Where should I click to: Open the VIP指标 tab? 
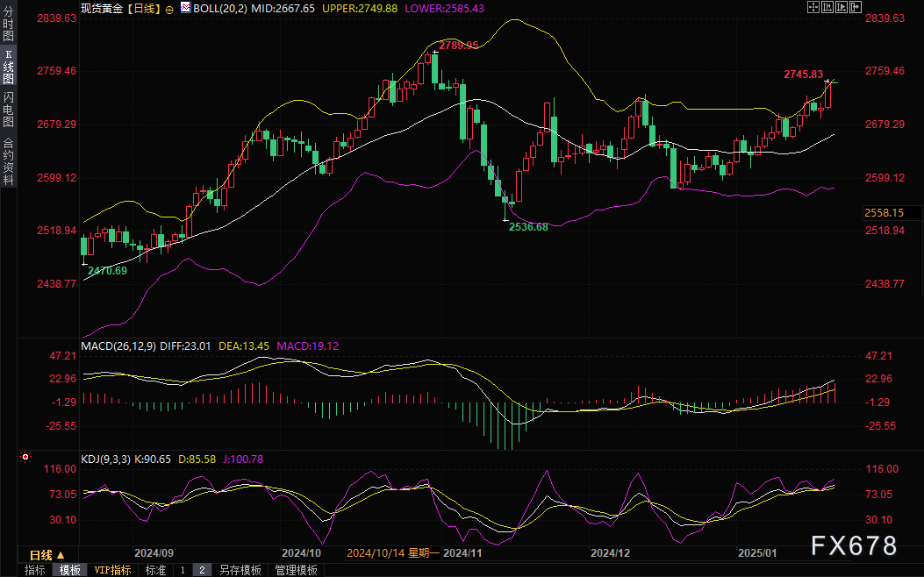click(x=113, y=570)
